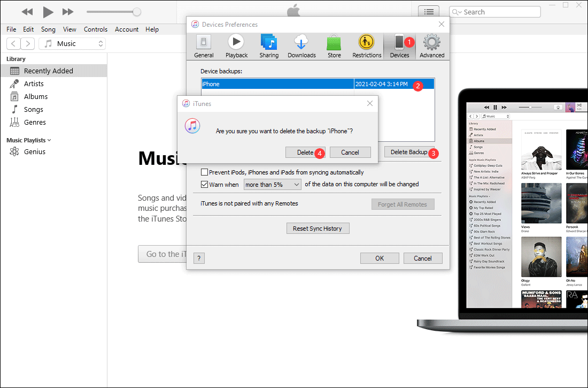Click Cancel in Devices Preferences
This screenshot has width=588, height=388.
click(423, 258)
